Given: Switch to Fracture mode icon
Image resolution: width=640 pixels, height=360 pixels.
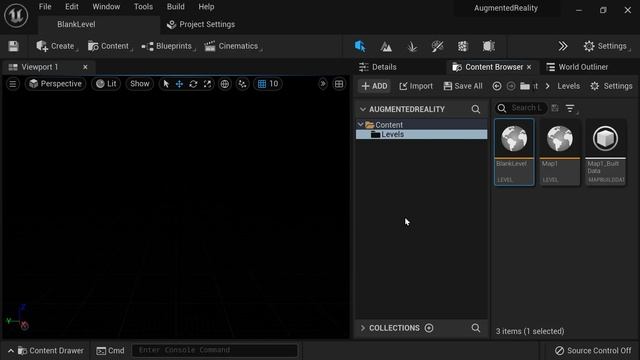Looking at the screenshot, I should [x=463, y=47].
